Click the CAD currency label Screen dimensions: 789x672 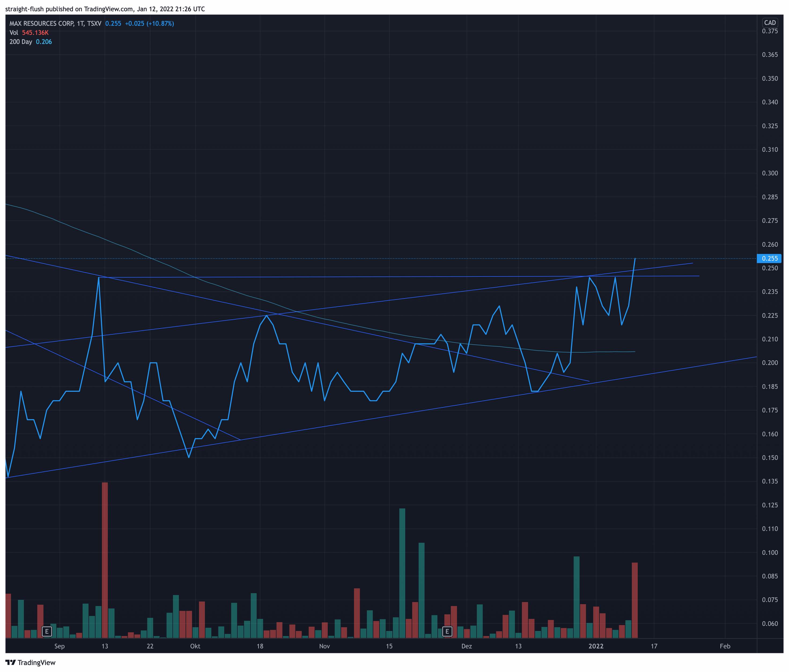pyautogui.click(x=770, y=23)
